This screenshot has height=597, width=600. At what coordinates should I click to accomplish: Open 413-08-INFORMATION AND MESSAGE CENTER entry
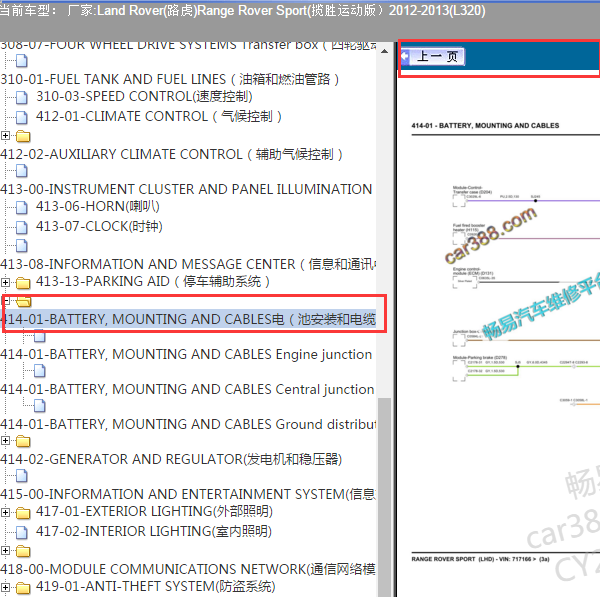pyautogui.click(x=188, y=264)
